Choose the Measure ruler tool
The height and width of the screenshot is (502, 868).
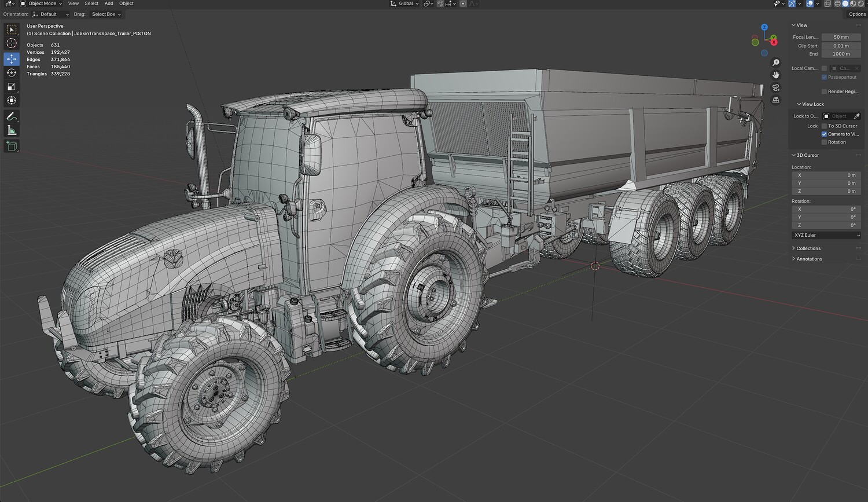[12, 130]
